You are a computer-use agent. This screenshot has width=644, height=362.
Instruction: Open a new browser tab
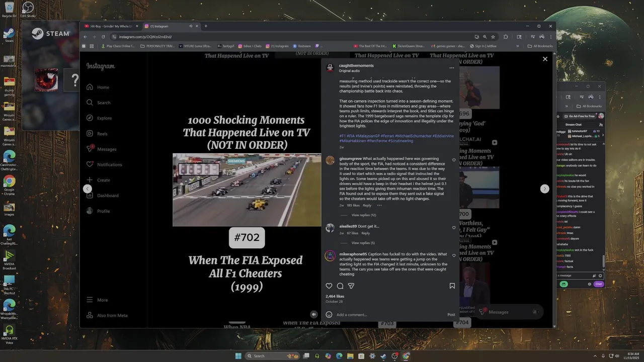tap(206, 26)
